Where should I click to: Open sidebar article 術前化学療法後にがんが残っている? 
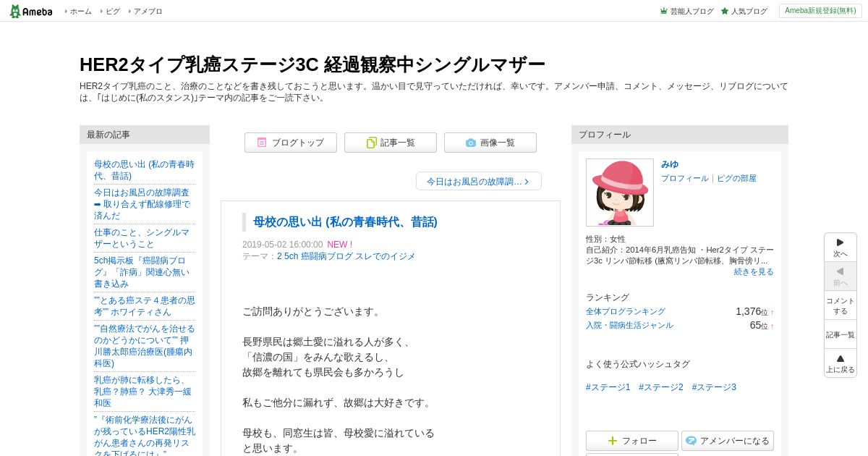pyautogui.click(x=145, y=436)
